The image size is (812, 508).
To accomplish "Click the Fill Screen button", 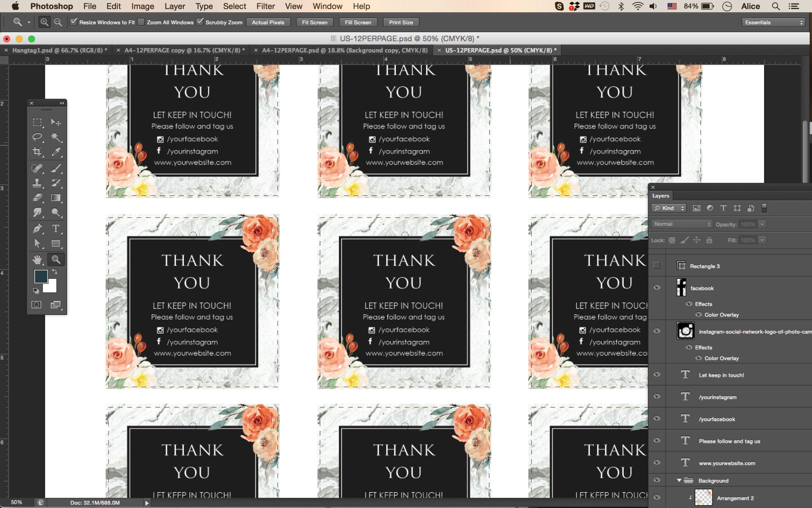I will [358, 22].
